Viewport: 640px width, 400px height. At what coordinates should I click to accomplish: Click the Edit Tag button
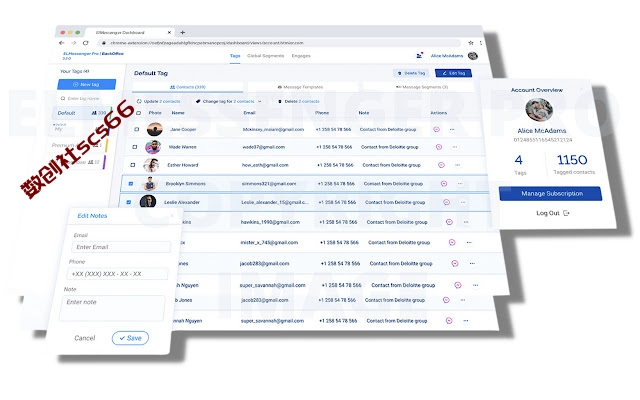[x=453, y=73]
